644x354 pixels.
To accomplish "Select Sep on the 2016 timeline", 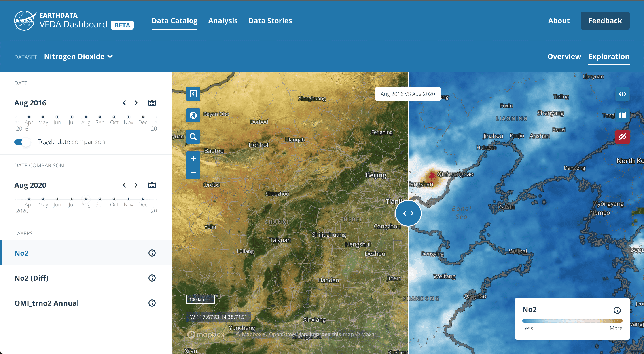I will click(x=100, y=117).
